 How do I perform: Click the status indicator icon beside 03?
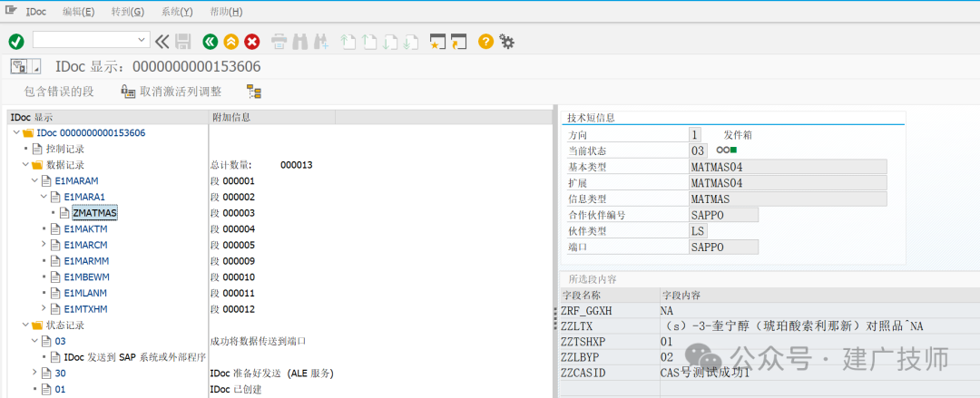pyautogui.click(x=727, y=150)
